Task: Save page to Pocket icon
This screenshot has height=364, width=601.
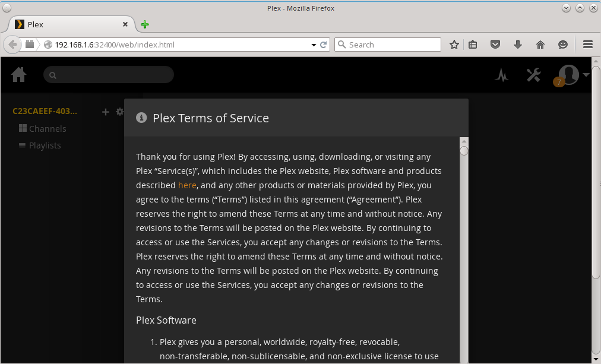Action: point(495,45)
